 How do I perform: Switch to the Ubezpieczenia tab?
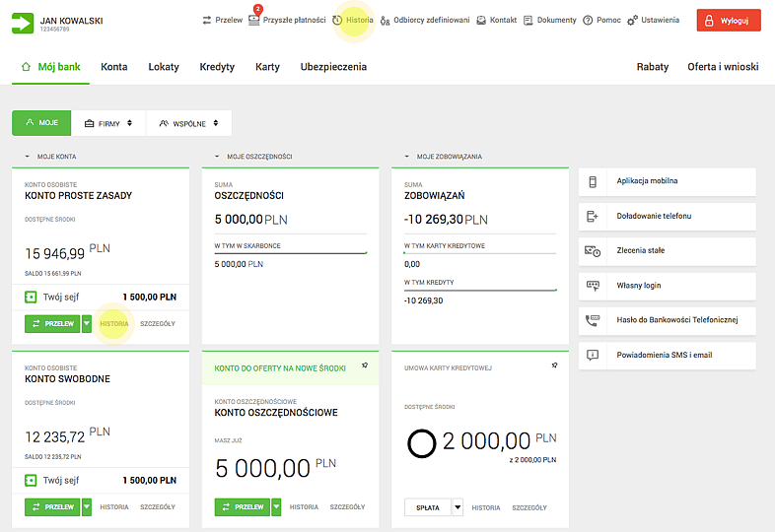(333, 67)
